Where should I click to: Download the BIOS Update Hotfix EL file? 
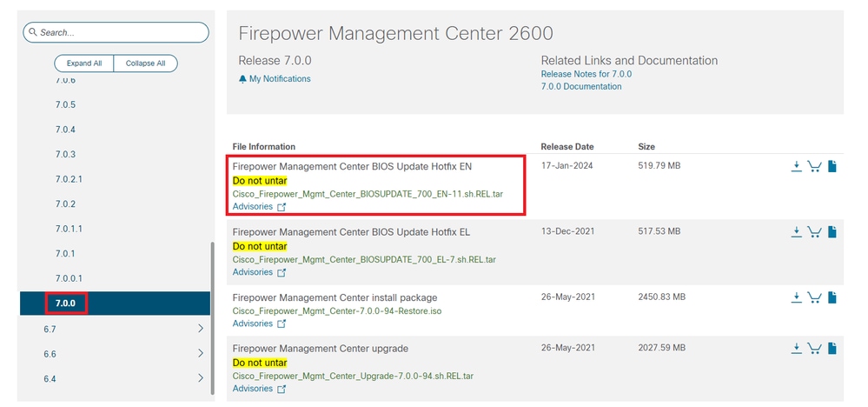pyautogui.click(x=796, y=231)
